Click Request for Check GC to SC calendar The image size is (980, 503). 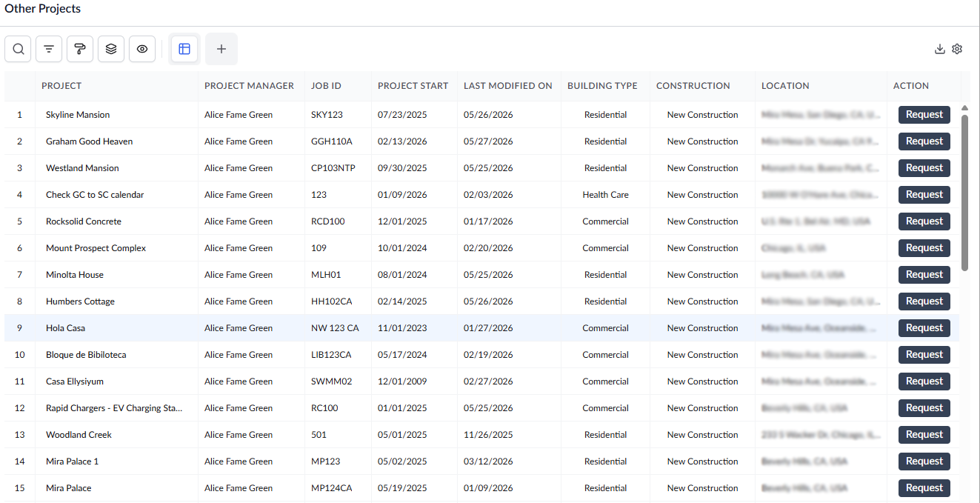click(924, 195)
